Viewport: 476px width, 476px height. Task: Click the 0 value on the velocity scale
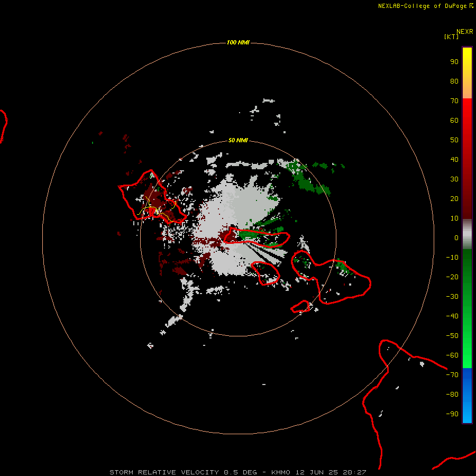(x=456, y=238)
